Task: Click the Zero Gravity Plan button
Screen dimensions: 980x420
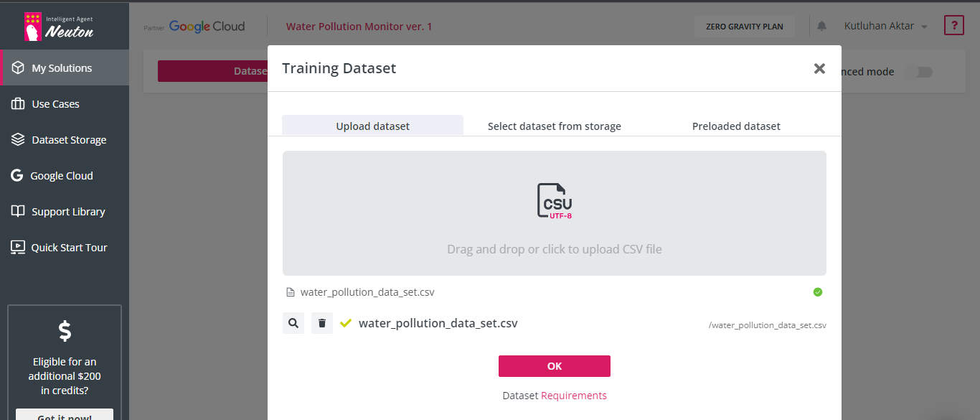Action: point(744,27)
